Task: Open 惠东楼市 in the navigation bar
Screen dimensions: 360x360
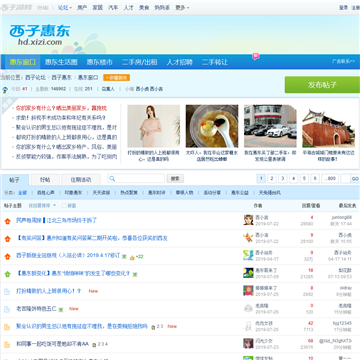Action: click(100, 62)
